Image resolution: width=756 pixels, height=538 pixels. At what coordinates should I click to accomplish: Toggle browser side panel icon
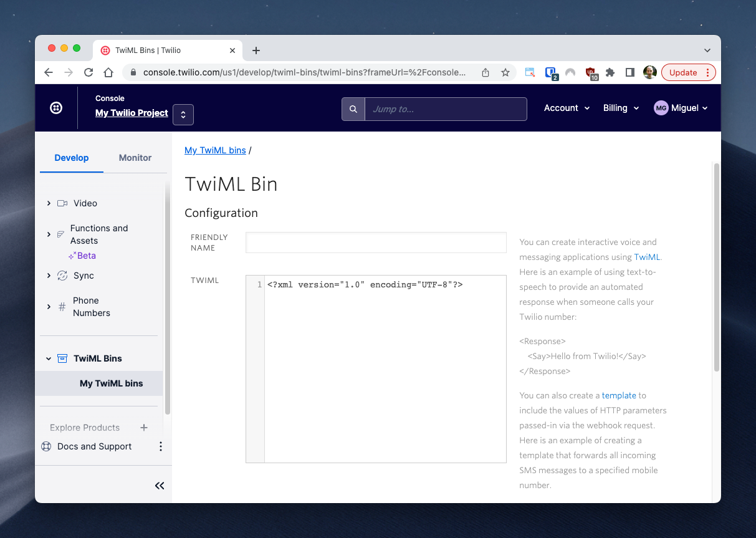click(x=630, y=72)
